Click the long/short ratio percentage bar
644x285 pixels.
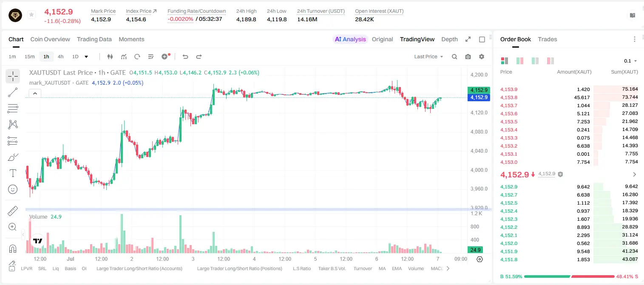[569, 276]
